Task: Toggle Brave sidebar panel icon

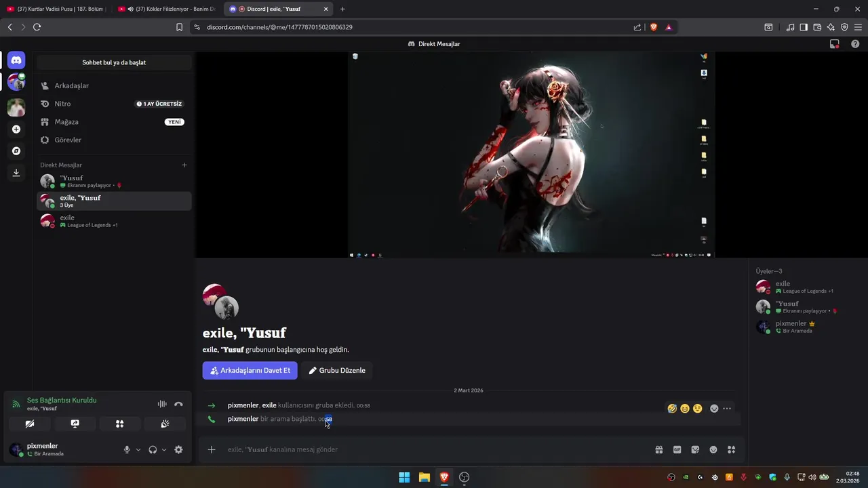Action: pos(804,27)
